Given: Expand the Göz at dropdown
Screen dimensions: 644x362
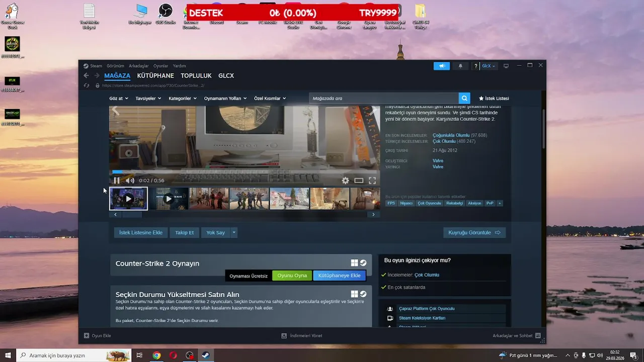Looking at the screenshot, I should [119, 99].
